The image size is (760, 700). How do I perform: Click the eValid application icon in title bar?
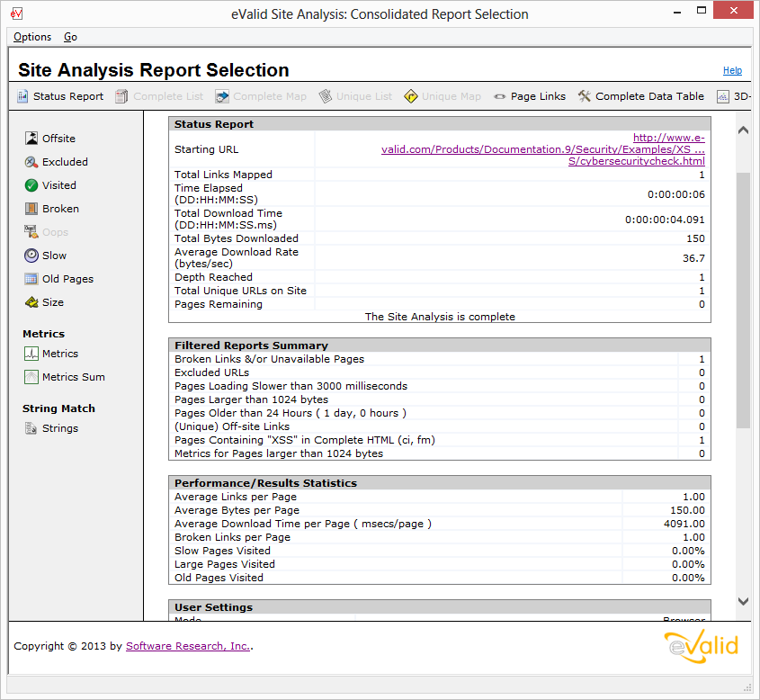(16, 13)
